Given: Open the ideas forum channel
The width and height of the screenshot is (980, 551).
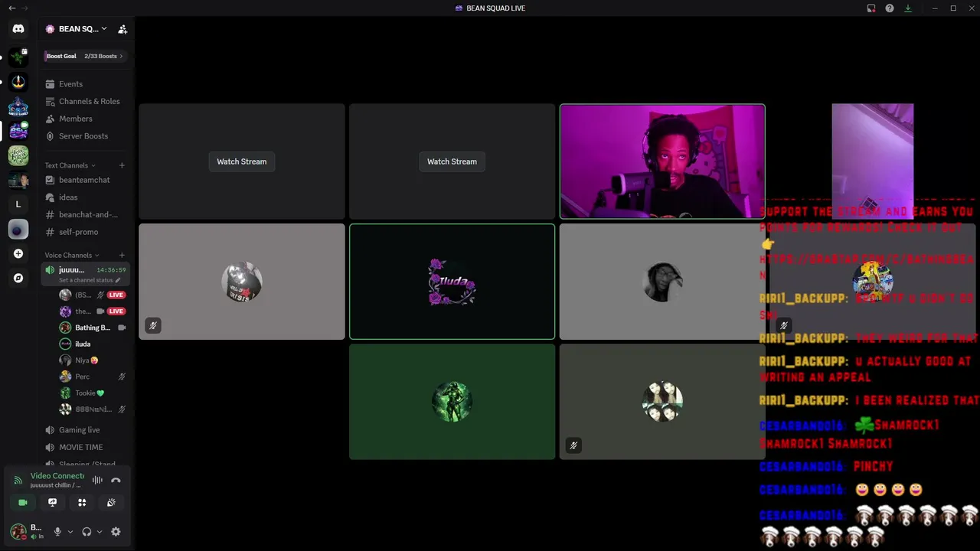Looking at the screenshot, I should [x=86, y=197].
